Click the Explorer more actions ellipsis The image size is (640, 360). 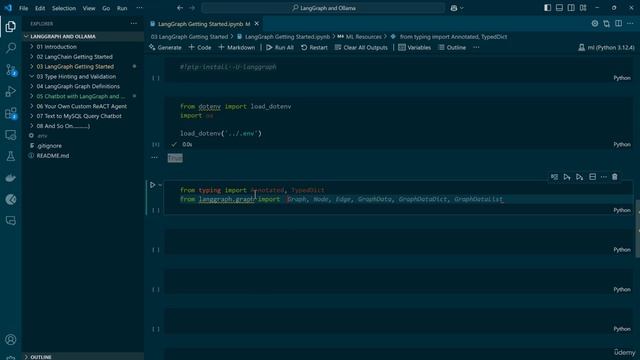(134, 24)
